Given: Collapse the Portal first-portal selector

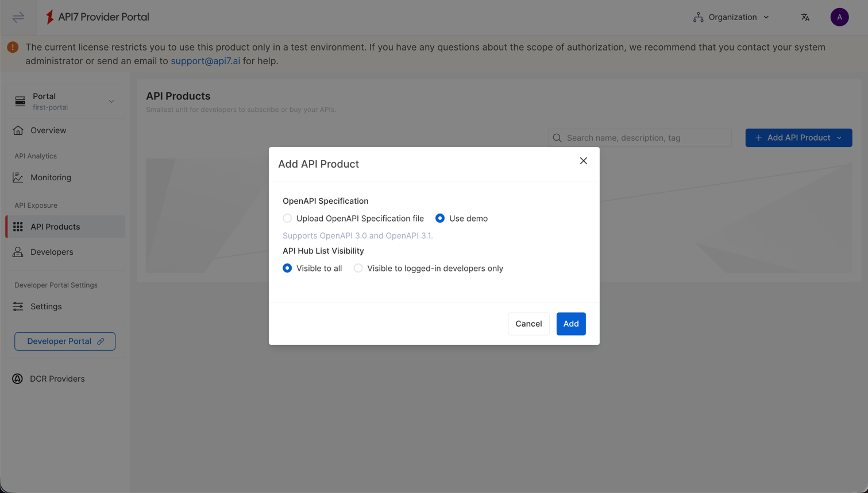Looking at the screenshot, I should coord(111,101).
